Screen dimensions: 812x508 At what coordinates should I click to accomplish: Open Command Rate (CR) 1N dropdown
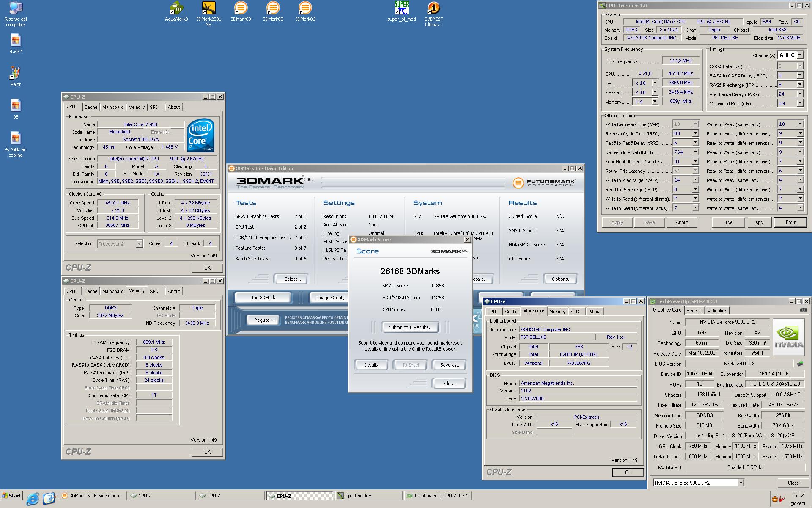800,103
